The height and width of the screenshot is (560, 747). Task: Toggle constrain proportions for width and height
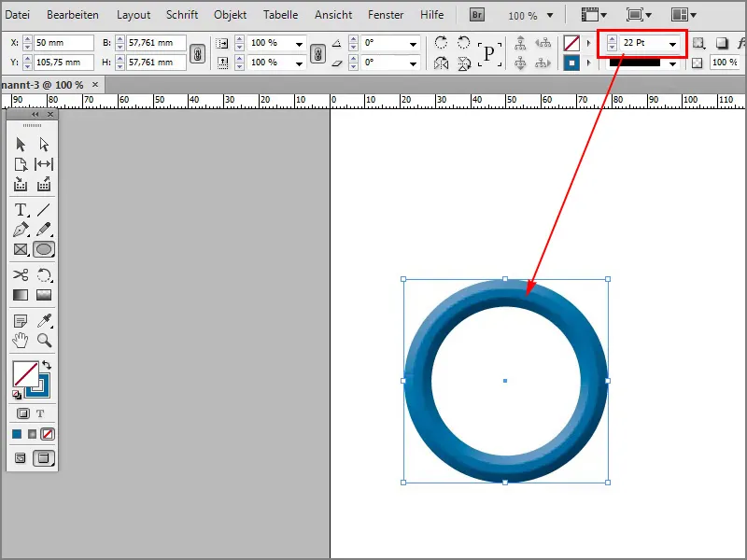click(197, 53)
